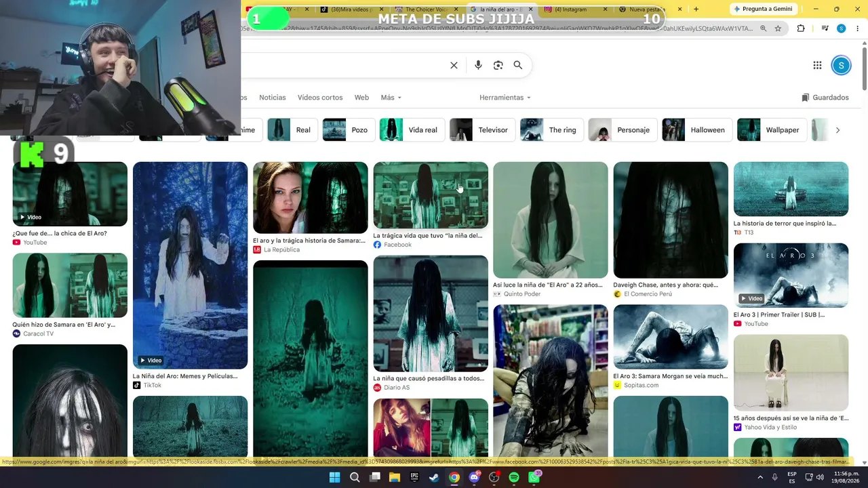Open "Quién hizo de Samara en 'El Aro'" result
This screenshot has height=488, width=868.
pyautogui.click(x=70, y=285)
